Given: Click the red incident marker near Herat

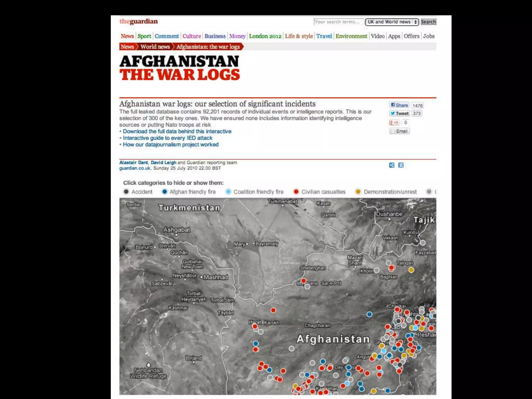Looking at the screenshot, I should [255, 326].
